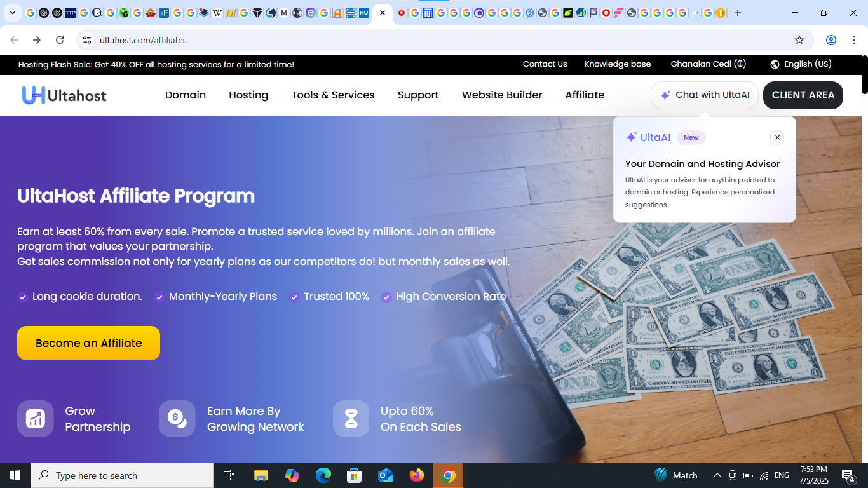Screen dimensions: 868x488
Task: Open the HU favicon tab
Action: pos(364,13)
